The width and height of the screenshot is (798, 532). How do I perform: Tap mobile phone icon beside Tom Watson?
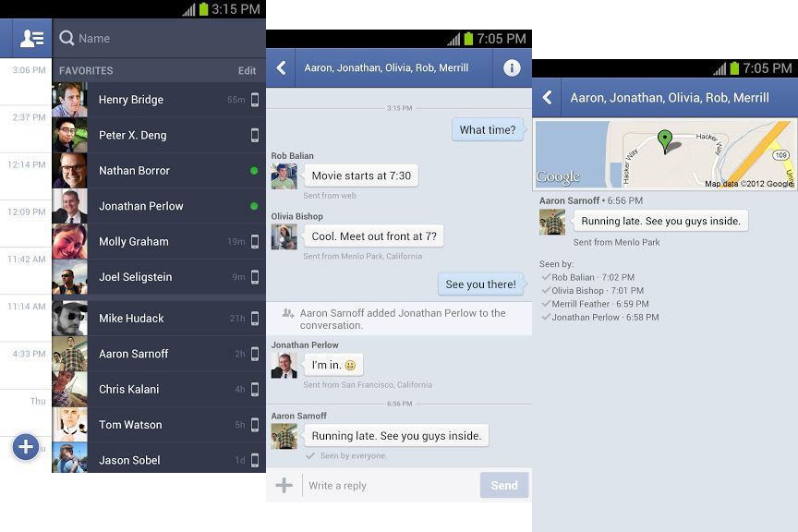point(255,425)
